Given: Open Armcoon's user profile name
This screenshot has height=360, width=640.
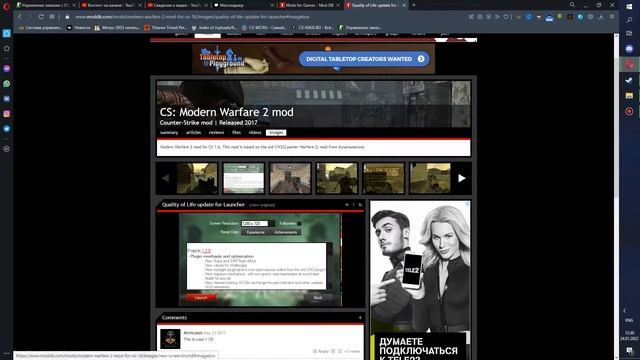Looking at the screenshot, I should (193, 333).
